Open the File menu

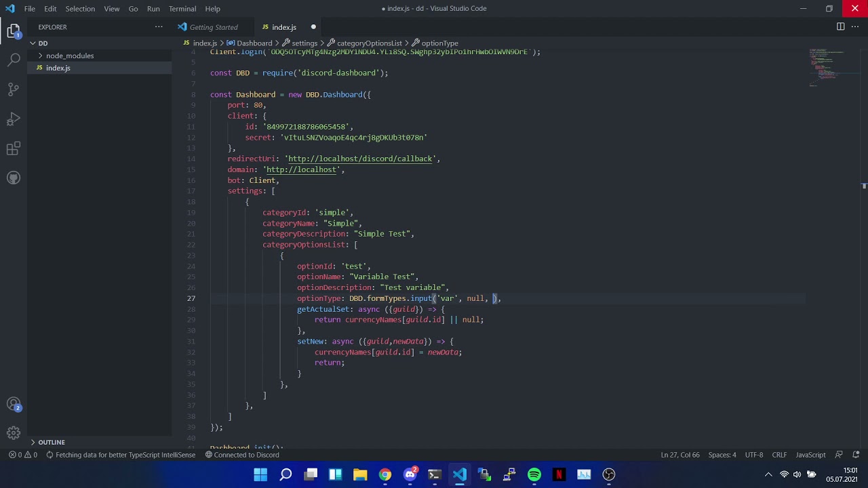pos(30,9)
